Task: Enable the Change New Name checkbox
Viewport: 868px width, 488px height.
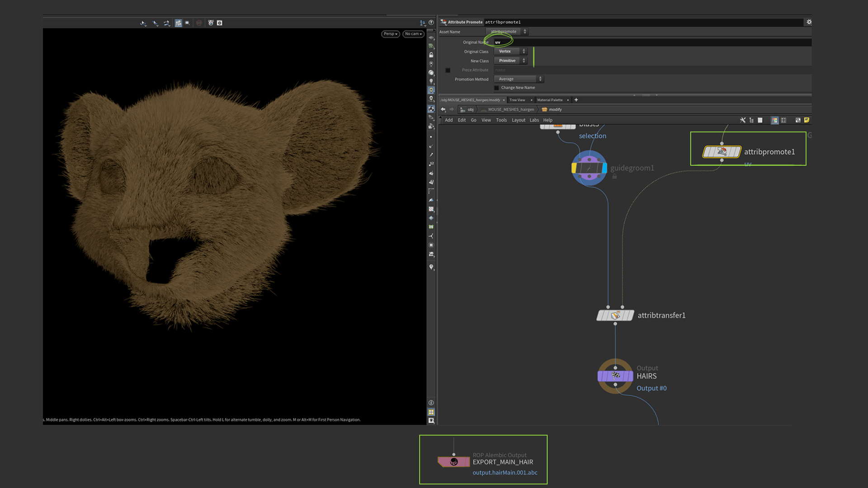Action: point(496,88)
